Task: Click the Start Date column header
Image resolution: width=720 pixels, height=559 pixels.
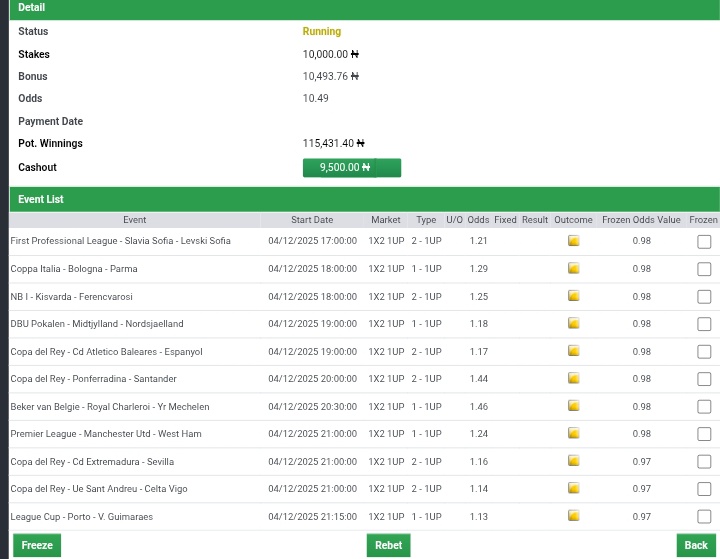Action: tap(312, 220)
